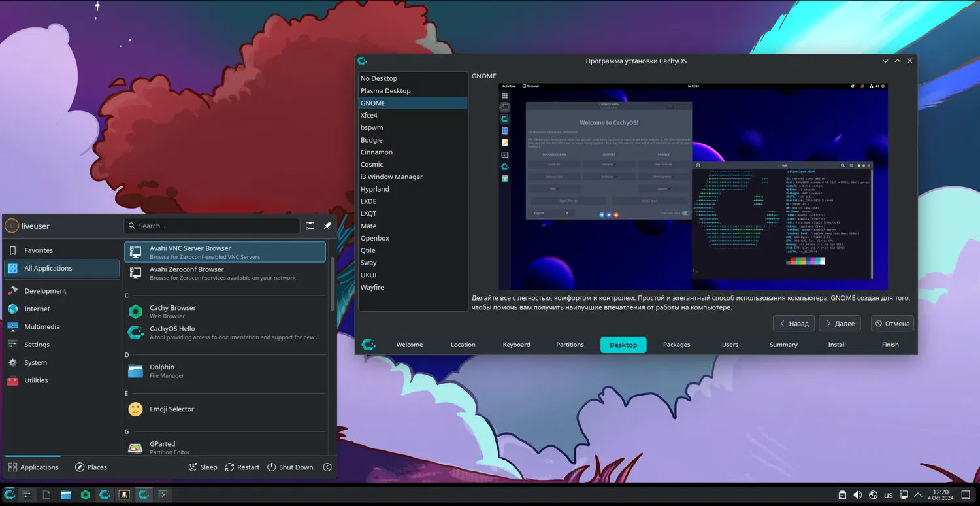This screenshot has width=980, height=506.
Task: Open the network icon in system tray
Action: 904,495
